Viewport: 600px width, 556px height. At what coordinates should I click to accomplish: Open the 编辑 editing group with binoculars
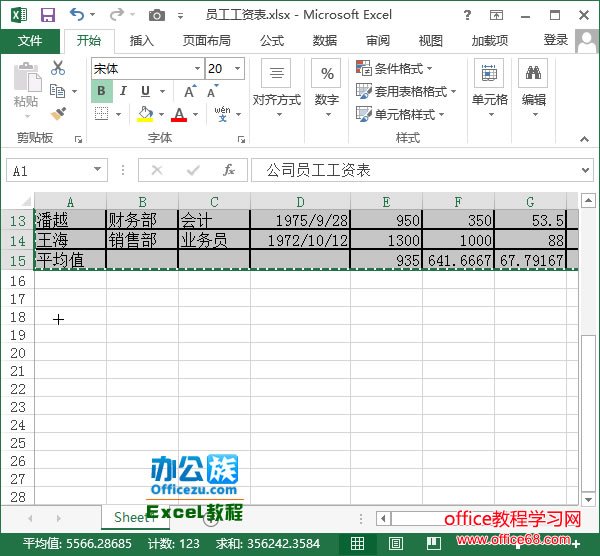click(533, 89)
